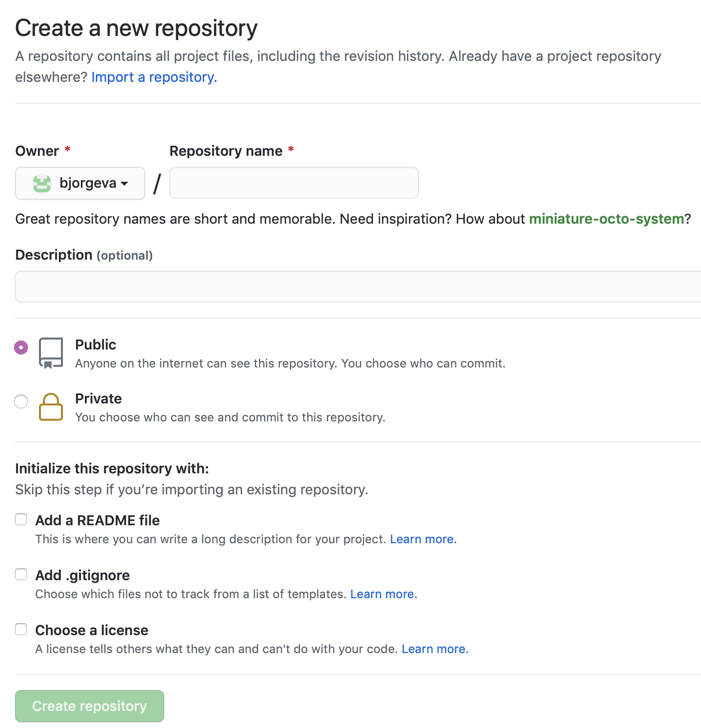Open Learn more link for README
This screenshot has width=701, height=728.
click(423, 539)
